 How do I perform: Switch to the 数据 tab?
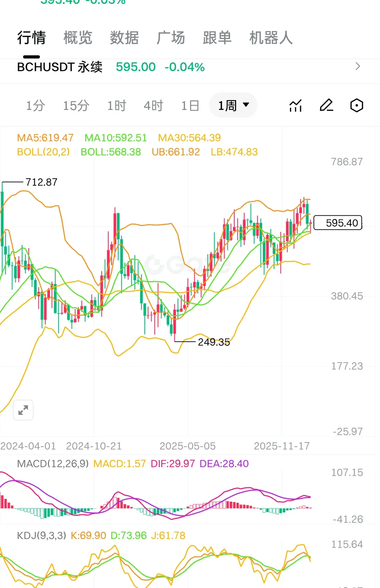125,38
